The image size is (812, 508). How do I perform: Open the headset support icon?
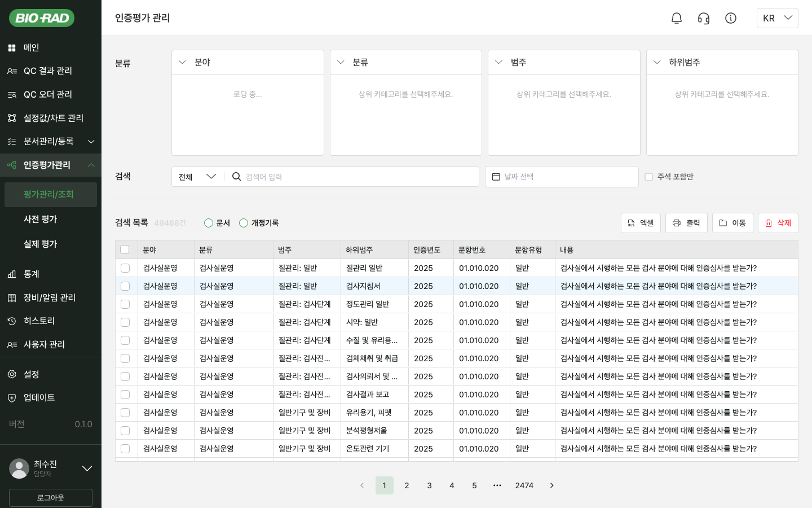click(703, 17)
